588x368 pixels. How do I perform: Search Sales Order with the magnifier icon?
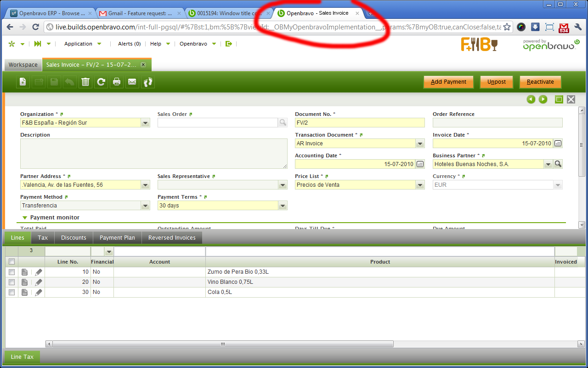(283, 123)
